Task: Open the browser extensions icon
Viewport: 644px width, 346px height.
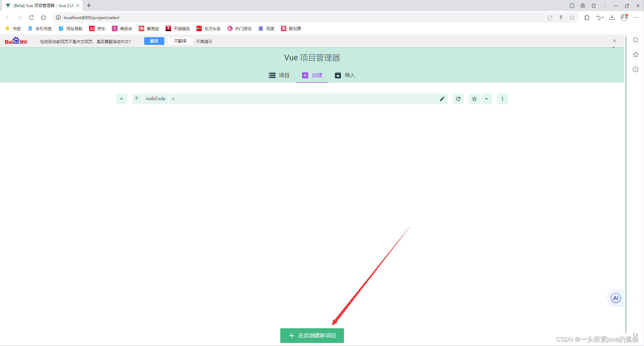Action: click(x=587, y=17)
